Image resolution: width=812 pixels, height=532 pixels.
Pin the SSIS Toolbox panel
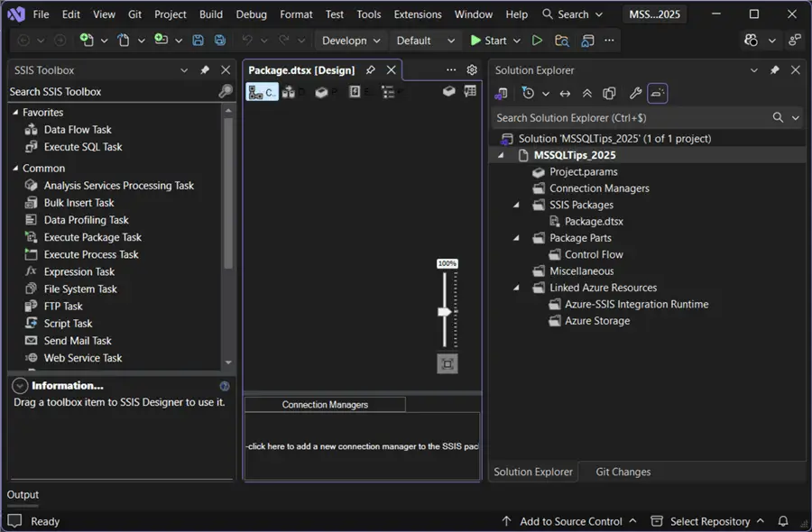point(205,69)
